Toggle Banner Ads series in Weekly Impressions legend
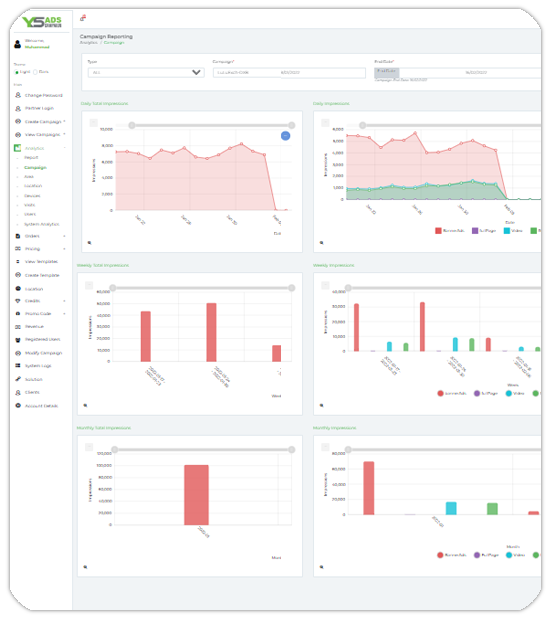This screenshot has width=553, height=619. (452, 393)
